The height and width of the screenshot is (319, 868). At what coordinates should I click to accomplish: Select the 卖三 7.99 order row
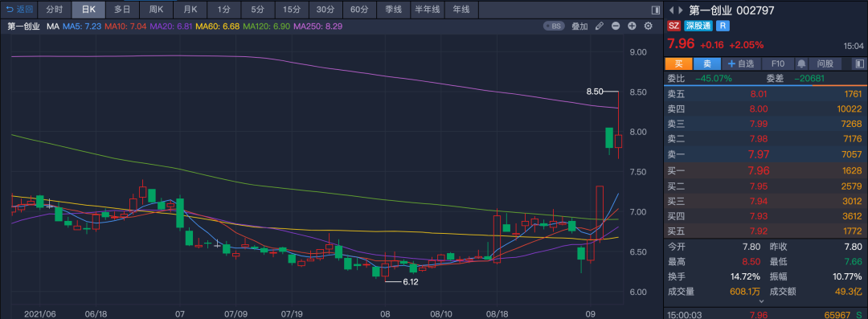click(766, 124)
